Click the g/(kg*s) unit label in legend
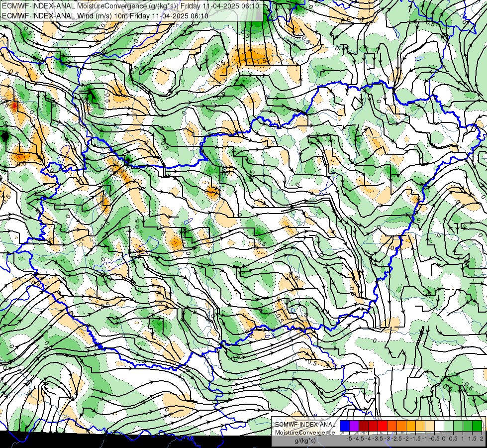 (305, 441)
